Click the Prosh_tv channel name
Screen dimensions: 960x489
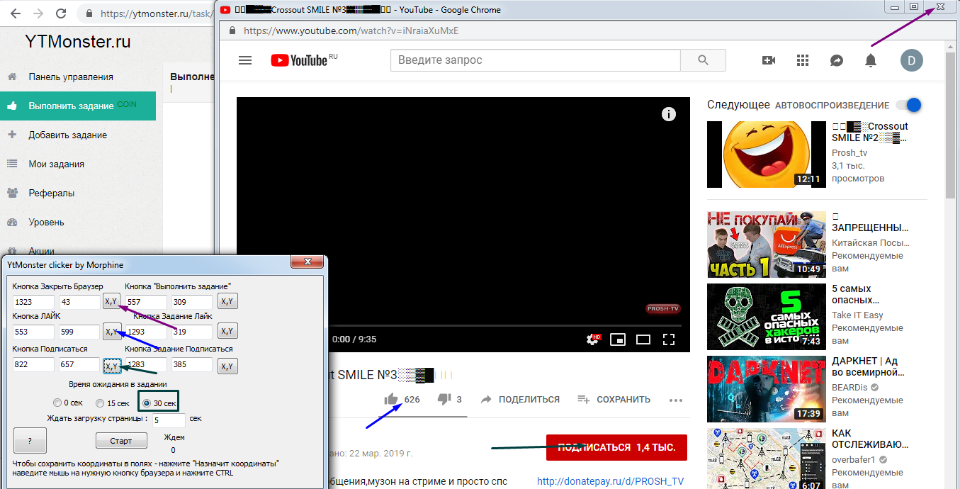click(849, 153)
